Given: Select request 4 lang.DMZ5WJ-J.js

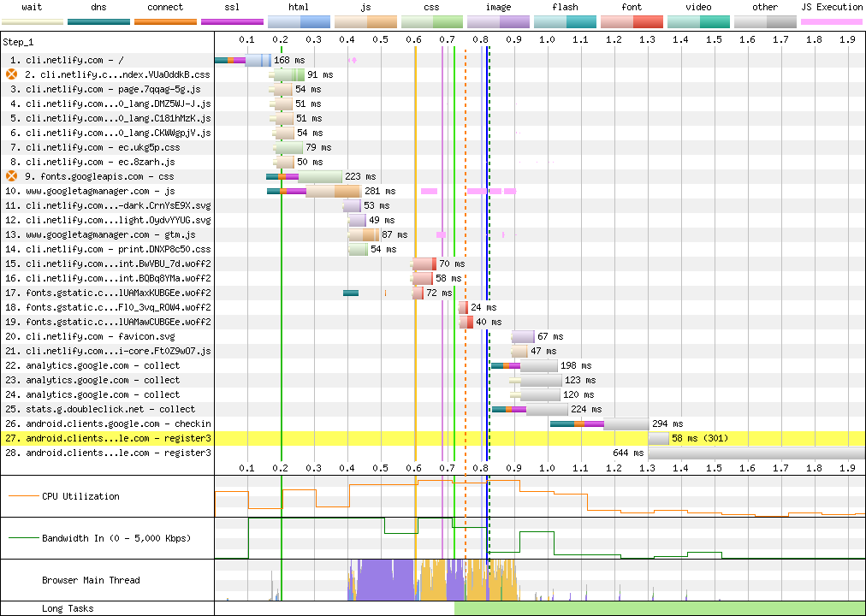Looking at the screenshot, I should click(110, 104).
